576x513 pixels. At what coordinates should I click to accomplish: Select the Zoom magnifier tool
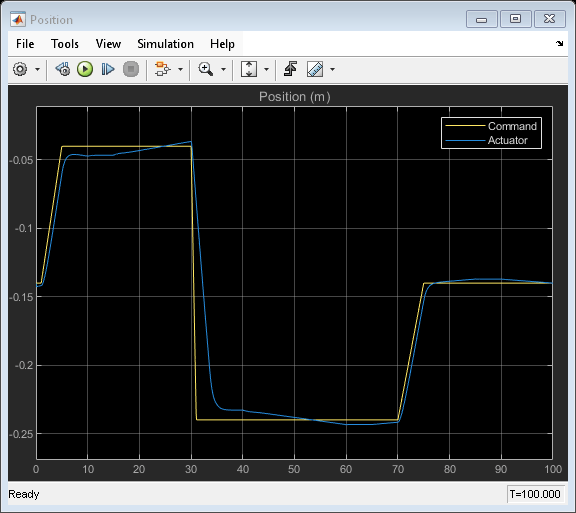click(205, 69)
